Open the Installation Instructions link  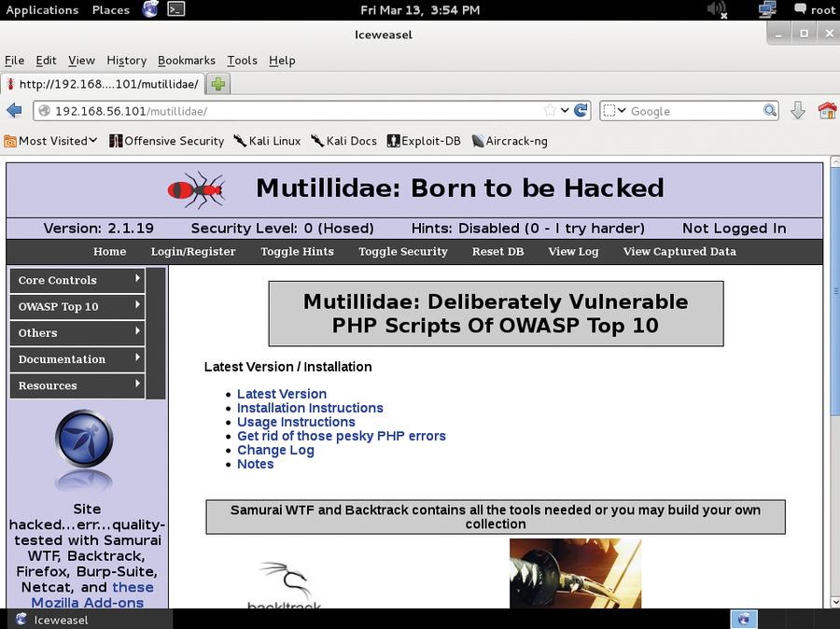coord(310,408)
